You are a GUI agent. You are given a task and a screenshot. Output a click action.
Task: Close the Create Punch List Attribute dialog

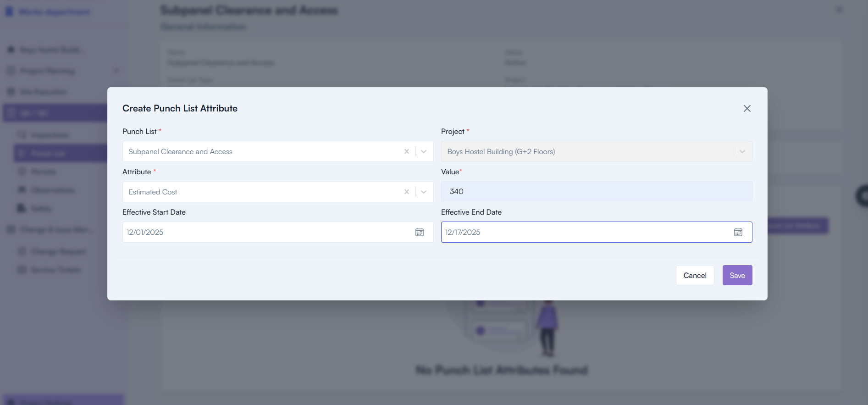click(747, 108)
